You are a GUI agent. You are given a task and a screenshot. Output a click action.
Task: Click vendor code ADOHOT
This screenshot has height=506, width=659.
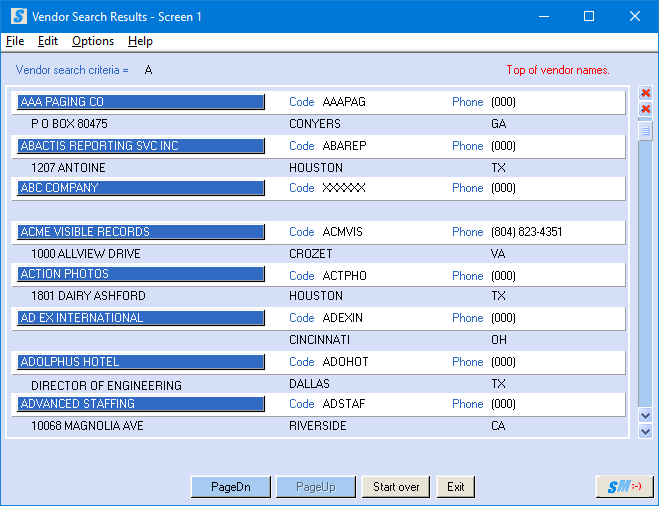(x=345, y=362)
